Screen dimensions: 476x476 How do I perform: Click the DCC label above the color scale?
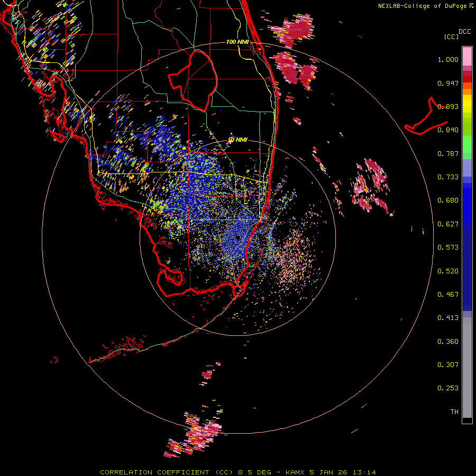[x=464, y=32]
